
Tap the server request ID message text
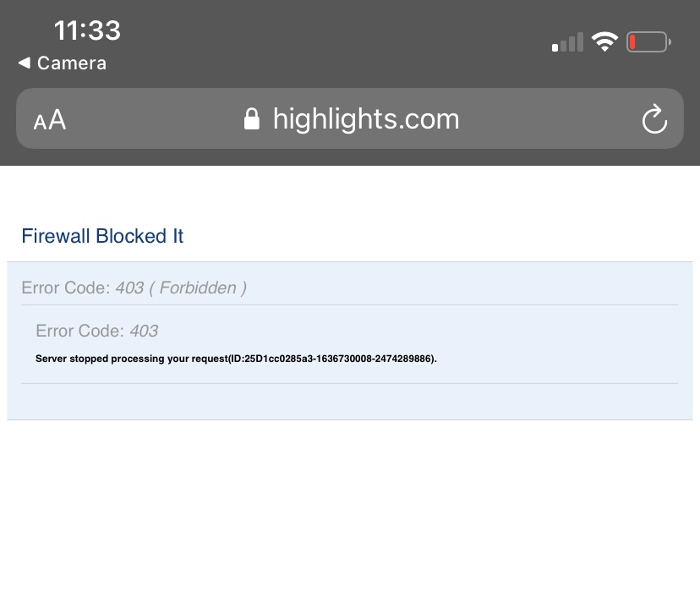coord(235,359)
